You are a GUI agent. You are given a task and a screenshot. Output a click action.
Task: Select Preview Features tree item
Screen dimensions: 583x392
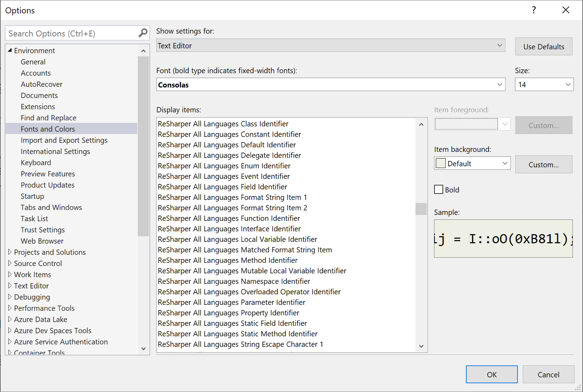[x=48, y=174]
